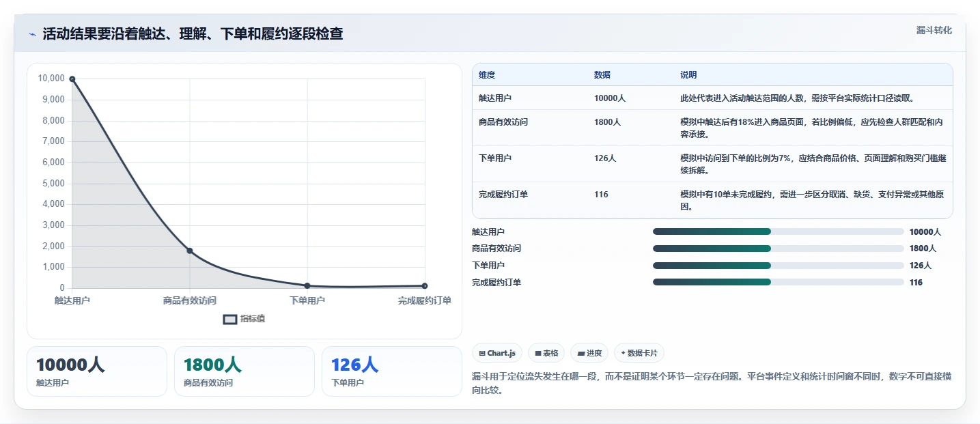
Task: Click the 触达用户 progress bar
Action: (x=779, y=231)
